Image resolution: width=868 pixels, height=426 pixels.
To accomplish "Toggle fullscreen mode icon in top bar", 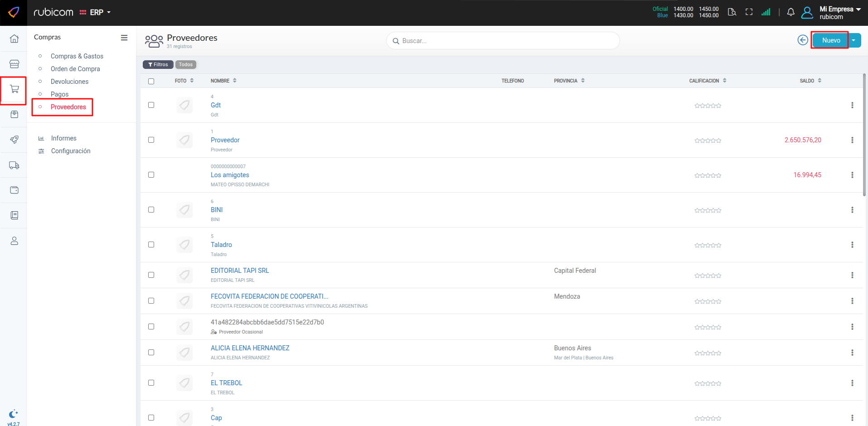I will 749,12.
